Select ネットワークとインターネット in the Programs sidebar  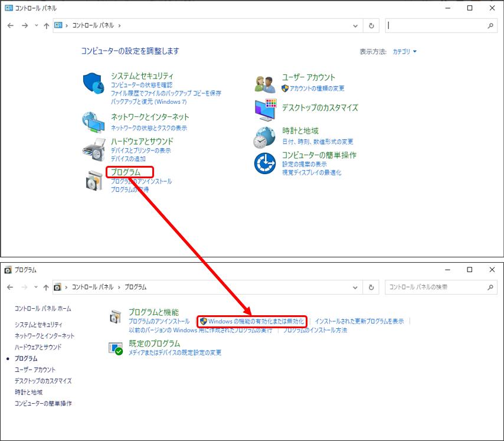(x=44, y=336)
